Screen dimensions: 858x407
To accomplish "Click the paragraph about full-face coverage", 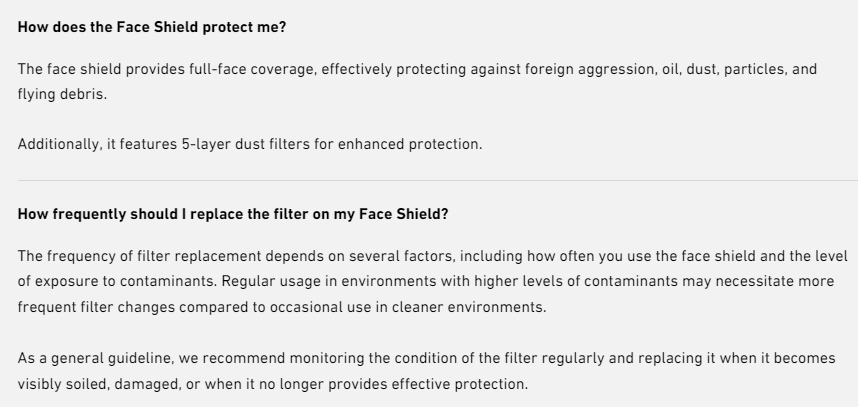I will click(417, 82).
